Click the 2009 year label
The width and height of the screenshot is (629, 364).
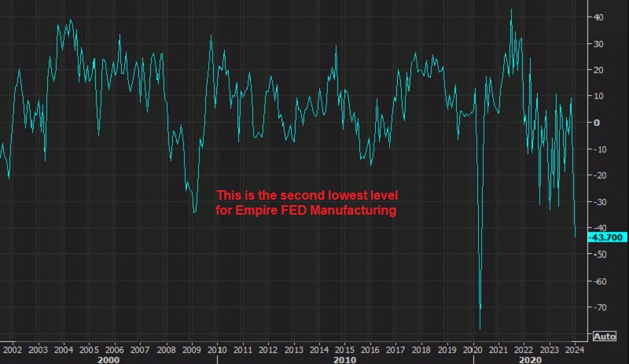point(192,350)
